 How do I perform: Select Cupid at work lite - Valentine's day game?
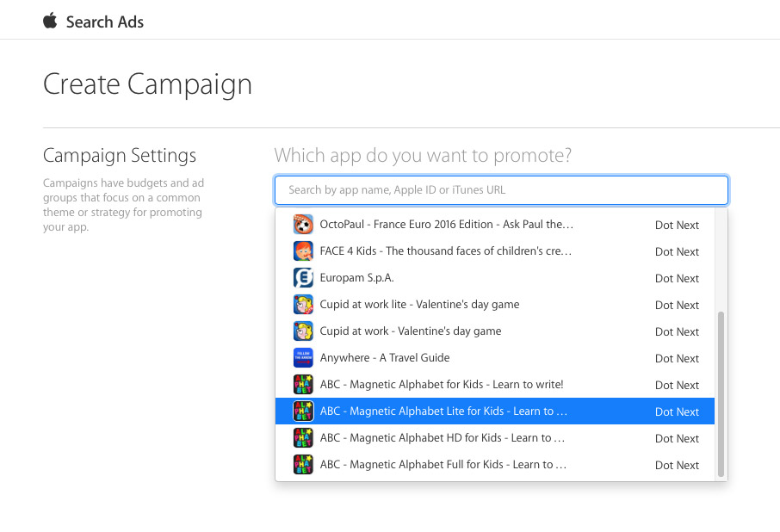(x=419, y=304)
